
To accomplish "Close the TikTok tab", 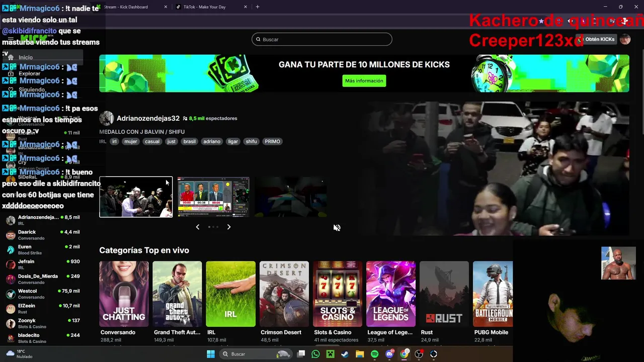I will [x=246, y=7].
